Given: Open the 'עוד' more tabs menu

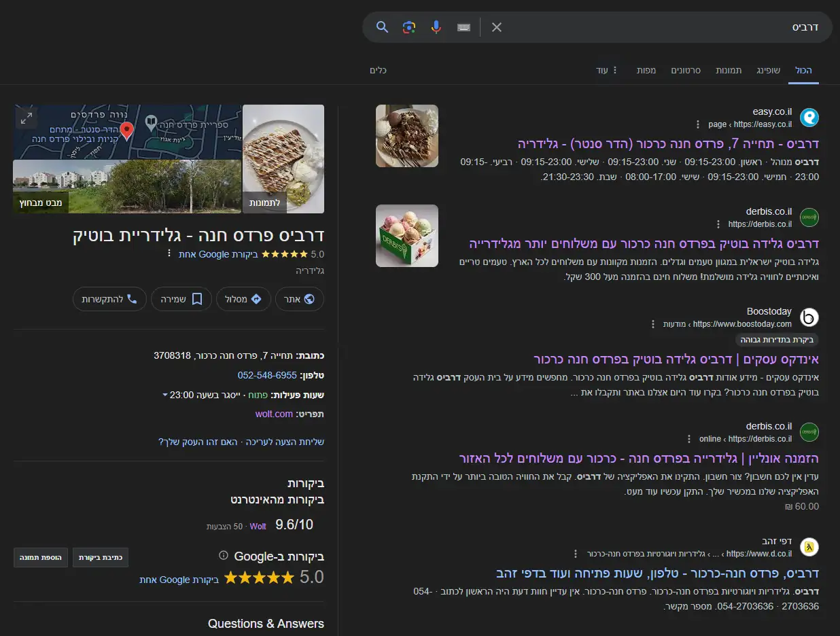Looking at the screenshot, I should [607, 70].
